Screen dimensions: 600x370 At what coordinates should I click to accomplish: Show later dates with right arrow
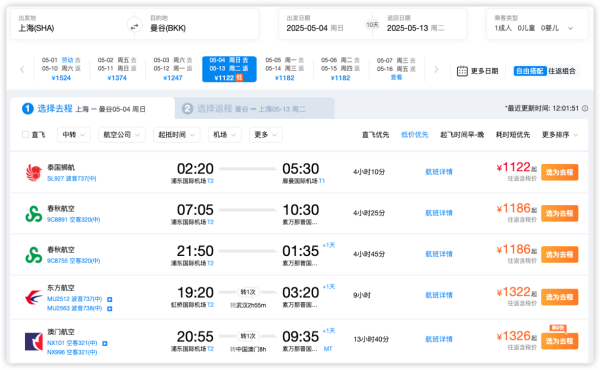[x=436, y=70]
